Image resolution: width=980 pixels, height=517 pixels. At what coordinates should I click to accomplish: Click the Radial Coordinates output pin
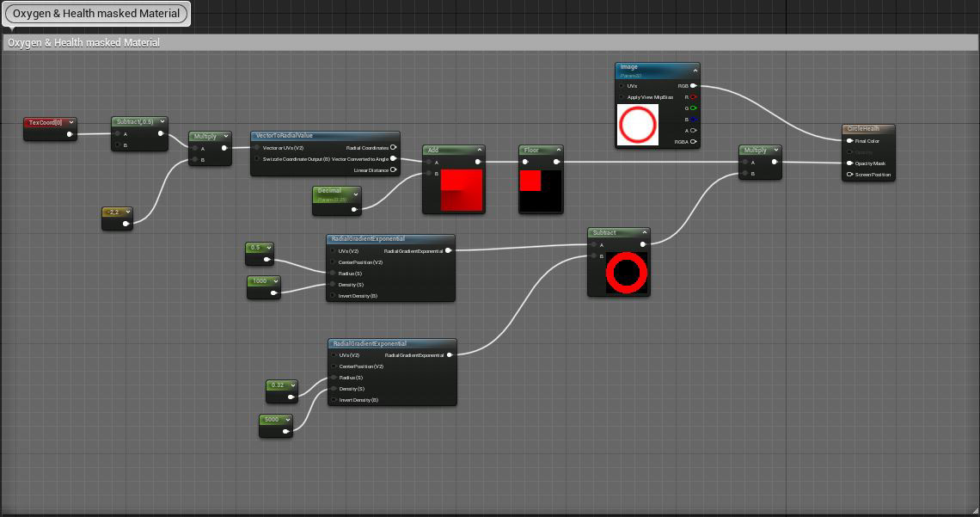[x=393, y=148]
